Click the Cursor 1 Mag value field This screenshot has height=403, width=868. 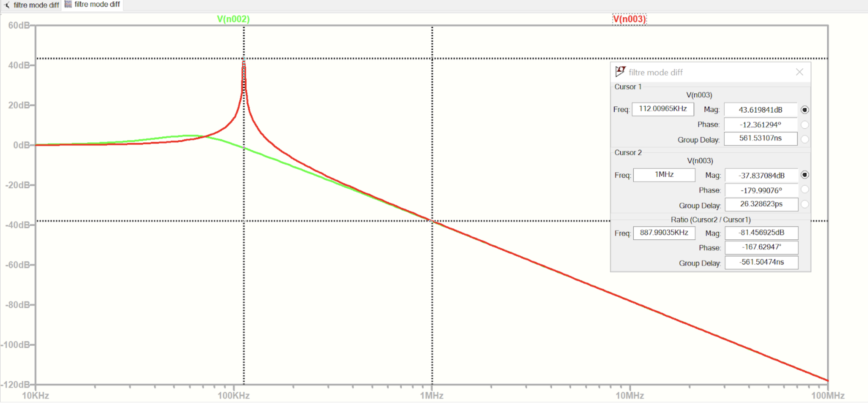(x=760, y=110)
